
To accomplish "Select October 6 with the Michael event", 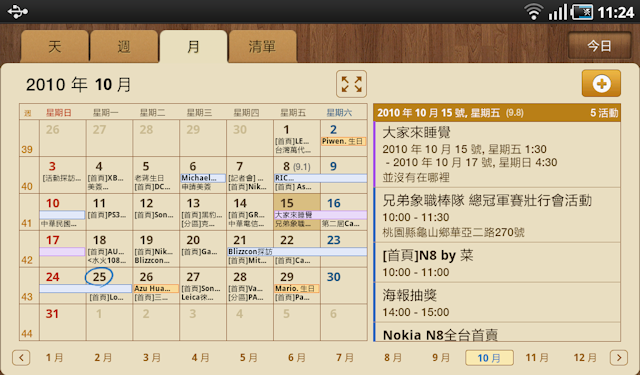I will [x=203, y=175].
